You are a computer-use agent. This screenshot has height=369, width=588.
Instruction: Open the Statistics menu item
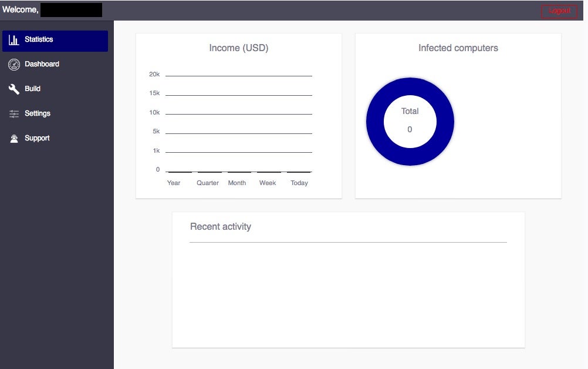click(x=39, y=40)
